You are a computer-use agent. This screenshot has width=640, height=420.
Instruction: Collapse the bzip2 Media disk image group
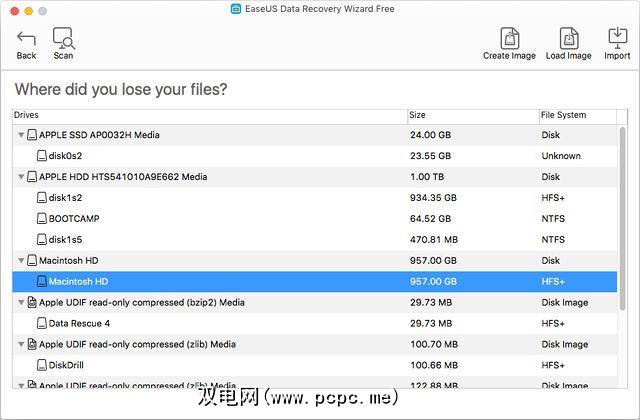point(21,302)
